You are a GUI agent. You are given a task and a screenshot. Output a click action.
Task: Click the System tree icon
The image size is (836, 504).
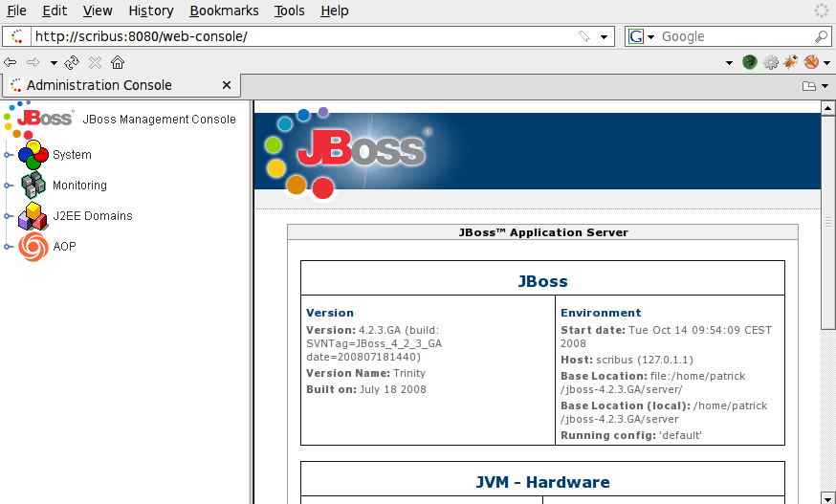coord(33,155)
